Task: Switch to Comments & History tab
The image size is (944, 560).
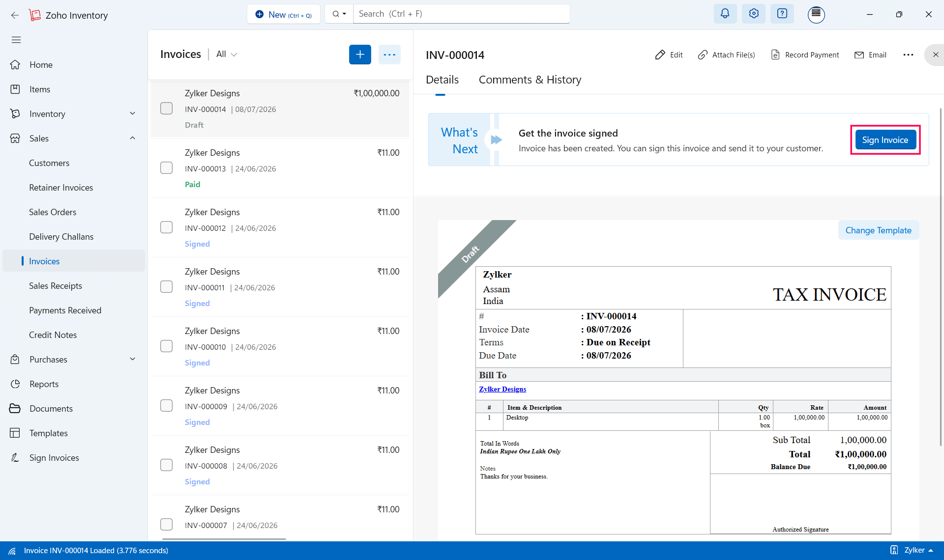Action: pos(530,80)
